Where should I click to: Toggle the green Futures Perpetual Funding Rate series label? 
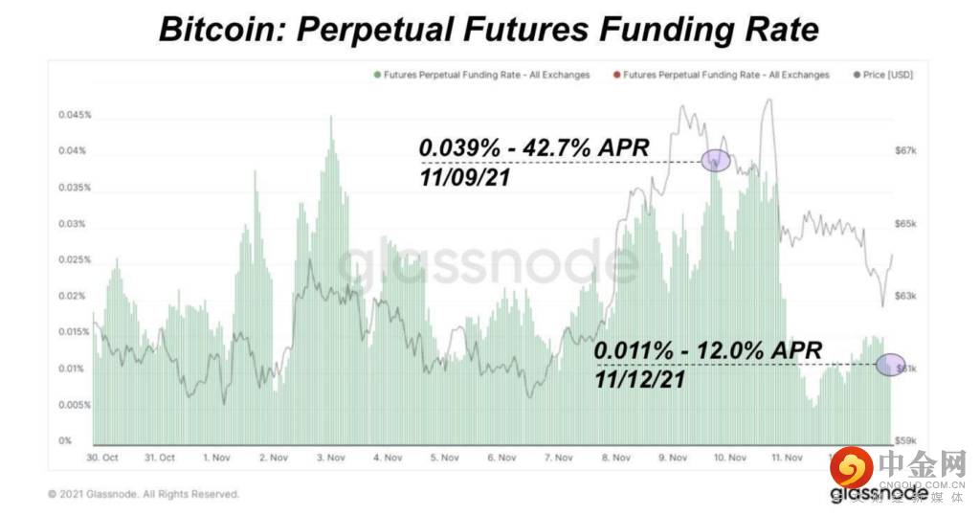pos(487,75)
